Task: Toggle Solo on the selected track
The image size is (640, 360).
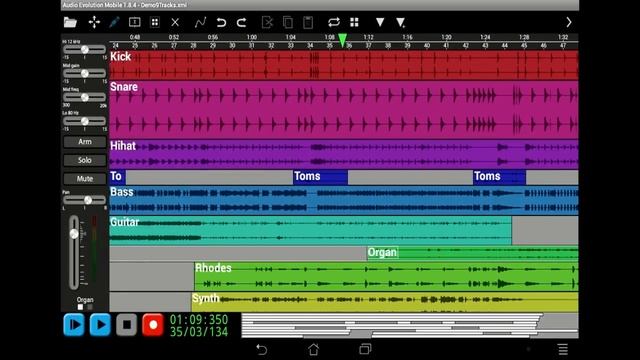Action: [x=85, y=160]
